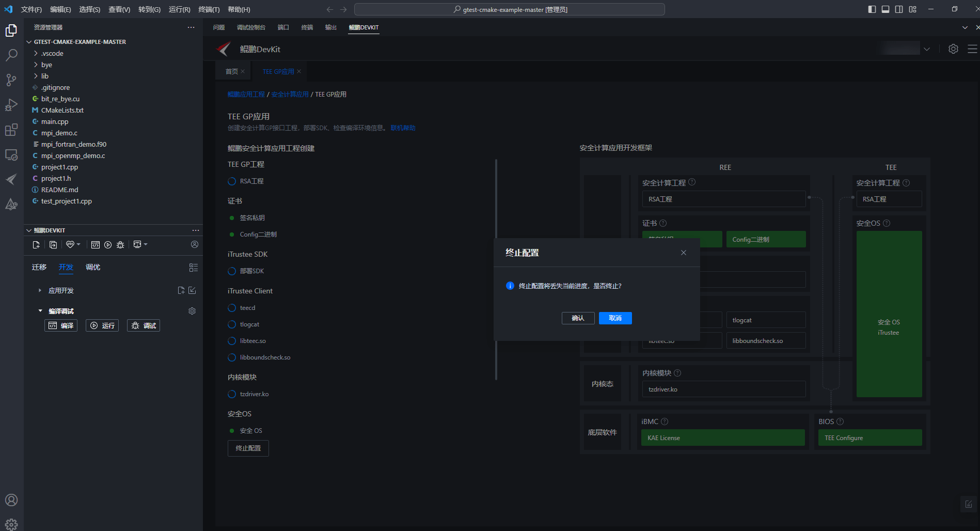This screenshot has width=980, height=531.
Task: Switch to the 迁移 tab in sidebar
Action: (x=39, y=267)
